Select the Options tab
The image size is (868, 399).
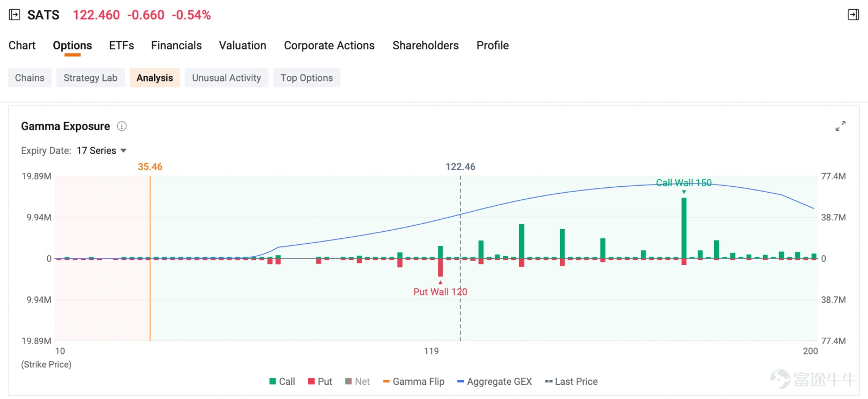72,46
